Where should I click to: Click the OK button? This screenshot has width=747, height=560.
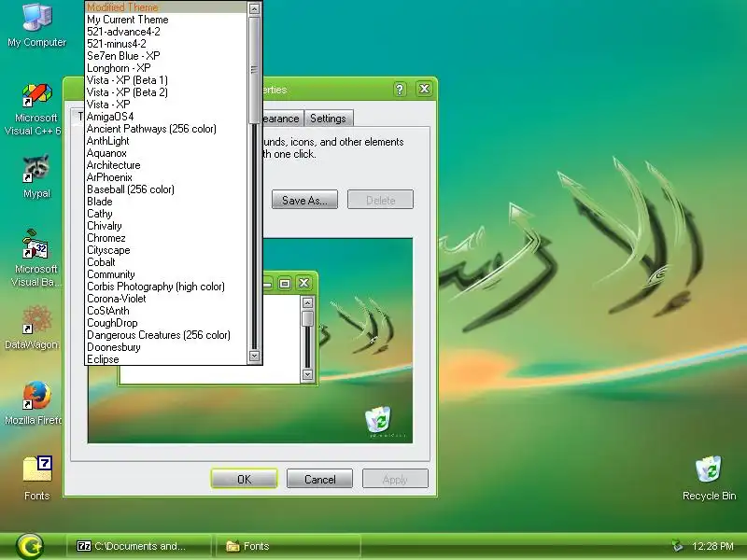[x=244, y=479]
